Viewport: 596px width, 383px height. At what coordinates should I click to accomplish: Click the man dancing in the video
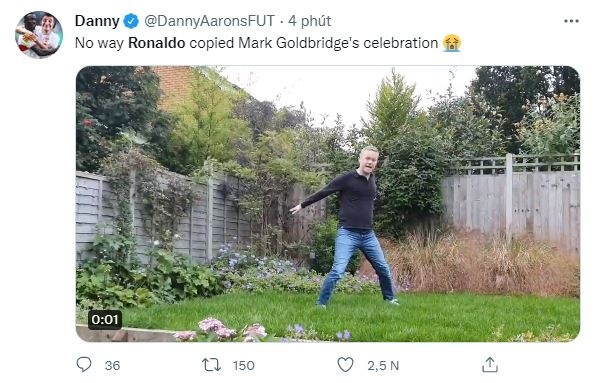coord(350,226)
